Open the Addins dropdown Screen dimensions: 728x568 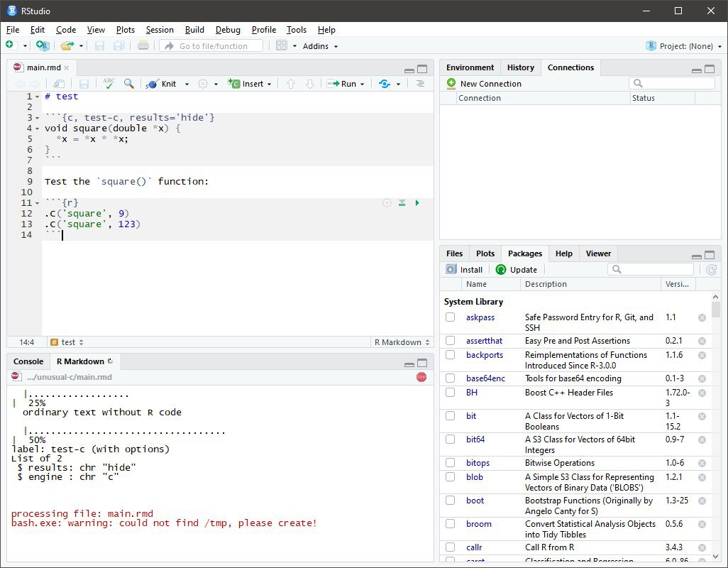tap(320, 46)
